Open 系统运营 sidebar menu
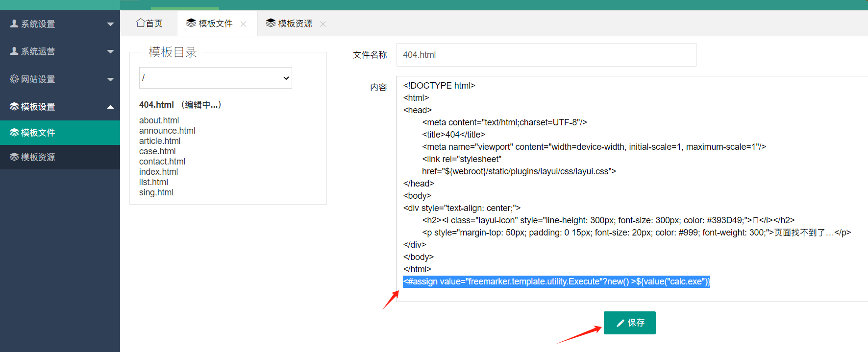 pos(60,51)
